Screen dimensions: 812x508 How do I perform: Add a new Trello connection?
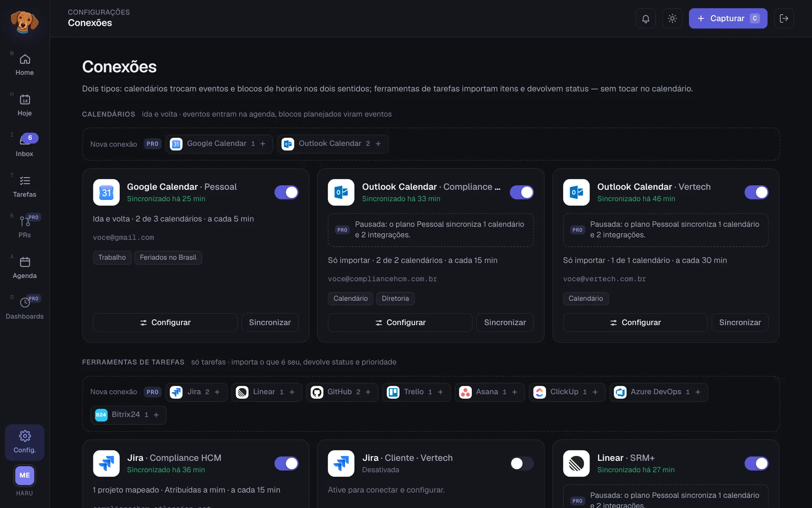coord(417,392)
